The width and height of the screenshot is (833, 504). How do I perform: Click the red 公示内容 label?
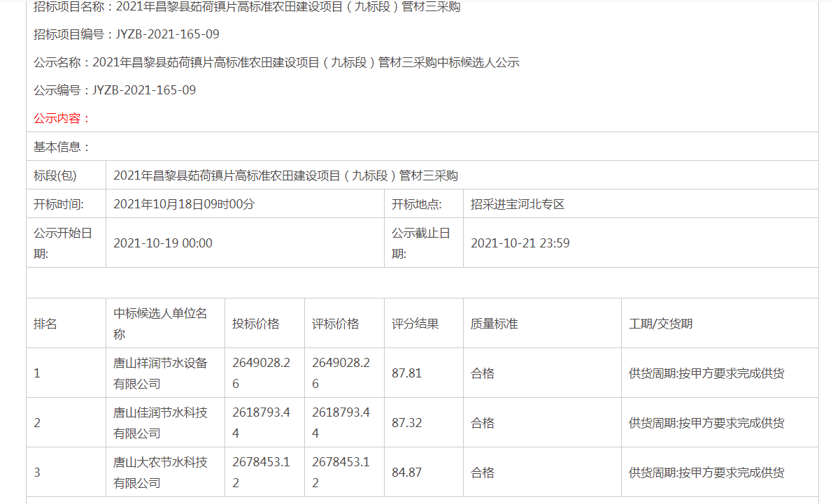(62, 118)
